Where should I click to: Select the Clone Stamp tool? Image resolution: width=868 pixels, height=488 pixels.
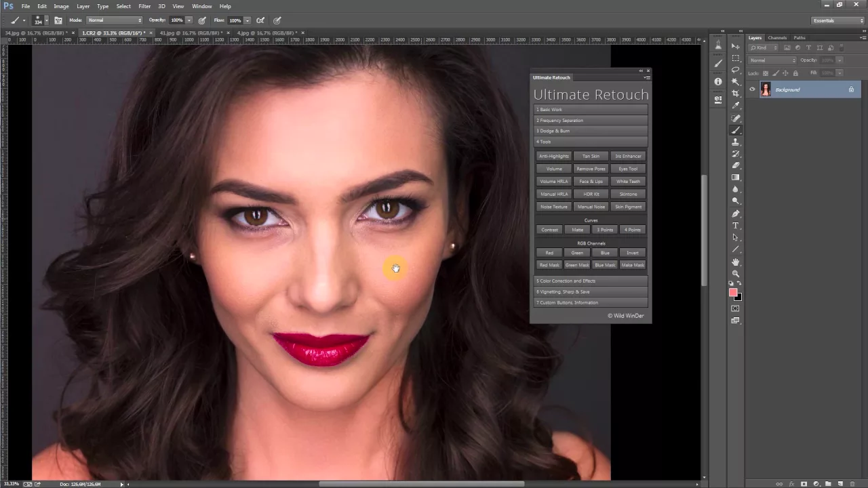coord(736,142)
